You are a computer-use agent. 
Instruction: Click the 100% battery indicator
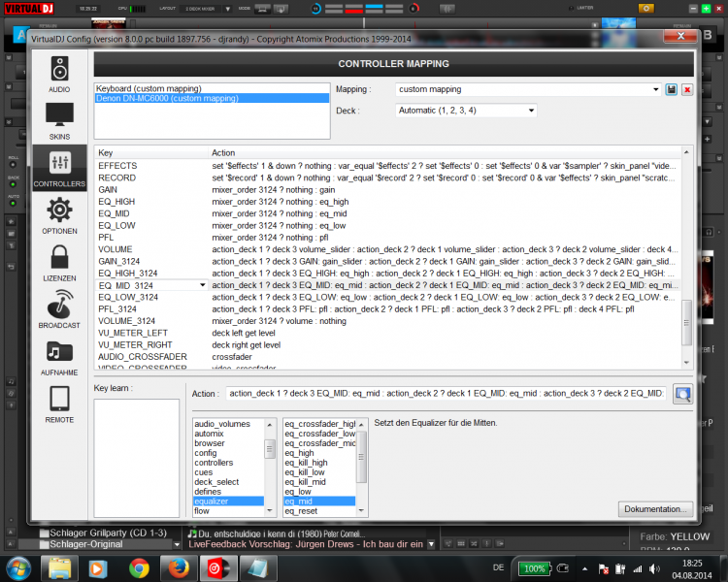[x=534, y=568]
